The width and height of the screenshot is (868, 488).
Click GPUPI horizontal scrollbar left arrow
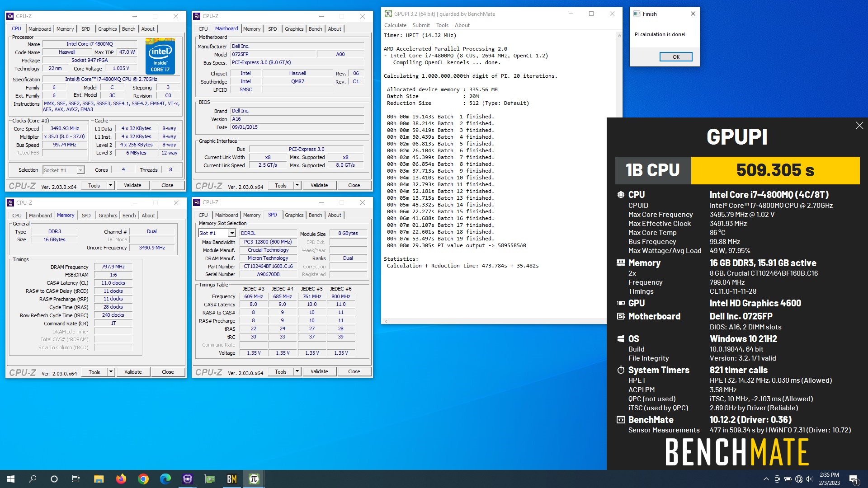tap(386, 321)
